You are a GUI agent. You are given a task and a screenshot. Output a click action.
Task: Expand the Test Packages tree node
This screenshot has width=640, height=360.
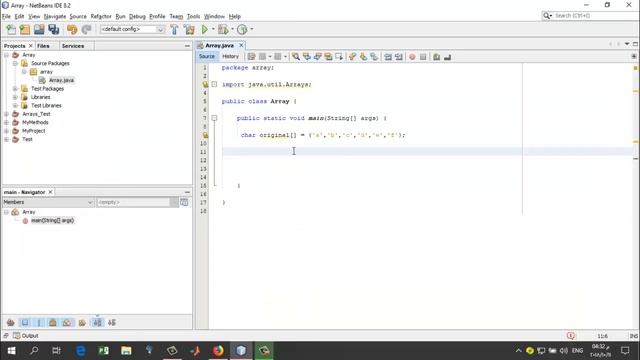pos(15,89)
